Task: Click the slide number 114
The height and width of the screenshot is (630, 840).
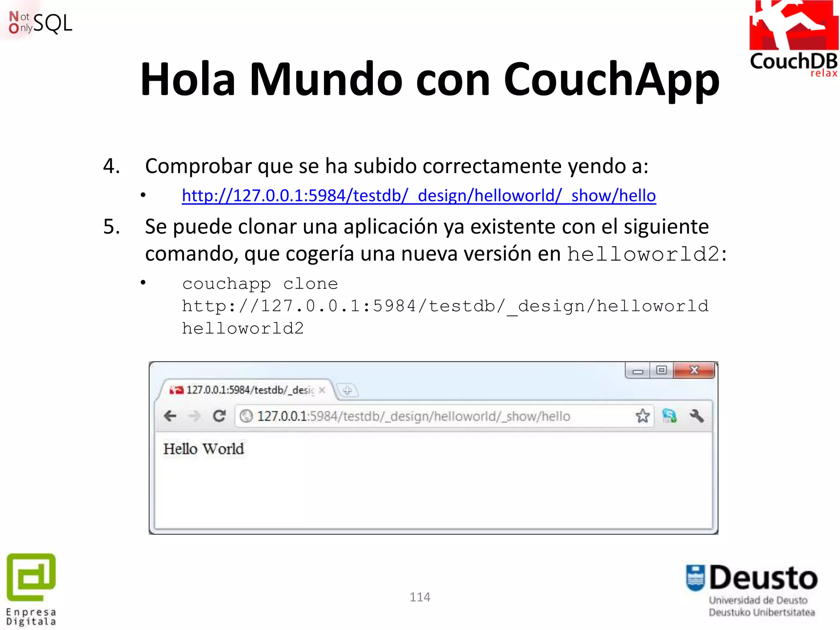Action: (x=420, y=597)
